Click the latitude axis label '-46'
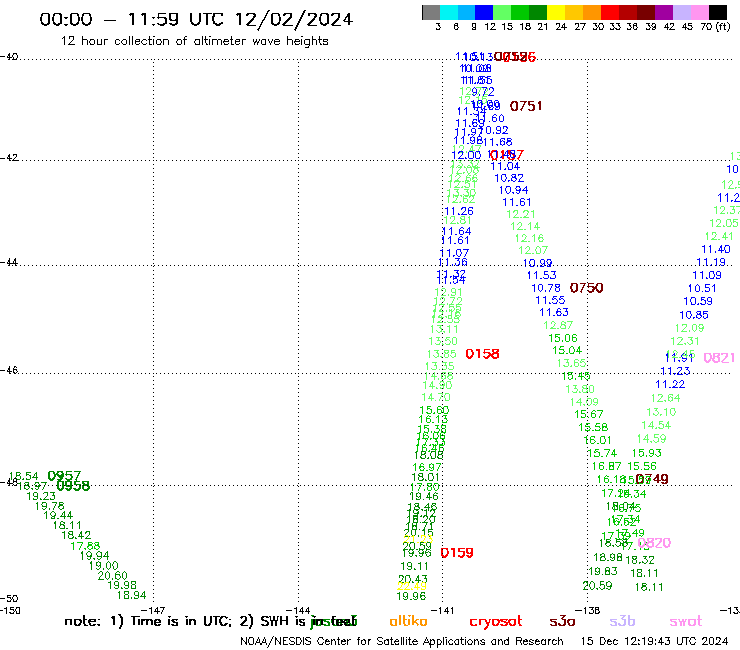 (x=9, y=371)
